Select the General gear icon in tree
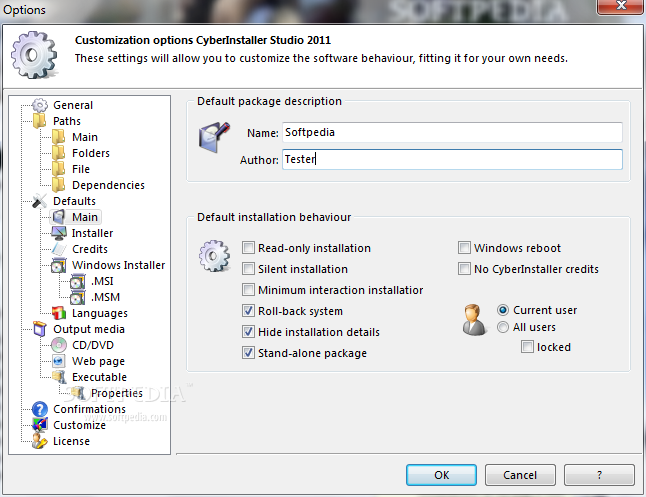 click(x=40, y=105)
